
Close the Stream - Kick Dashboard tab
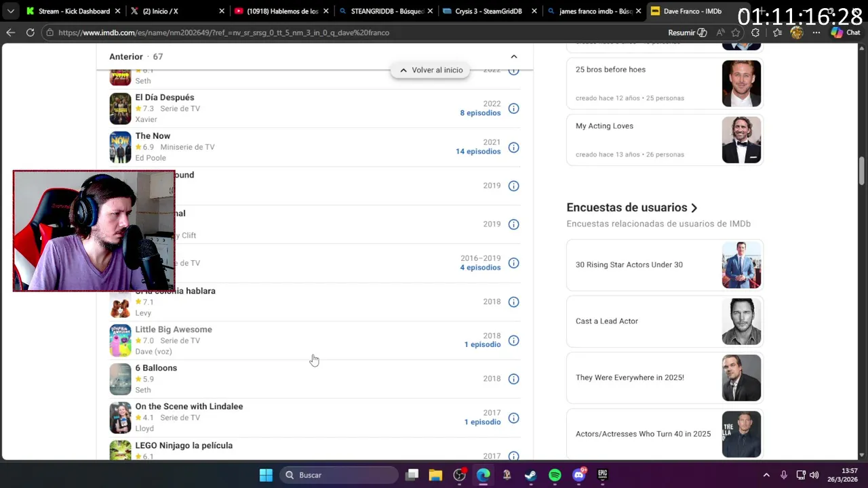[117, 11]
